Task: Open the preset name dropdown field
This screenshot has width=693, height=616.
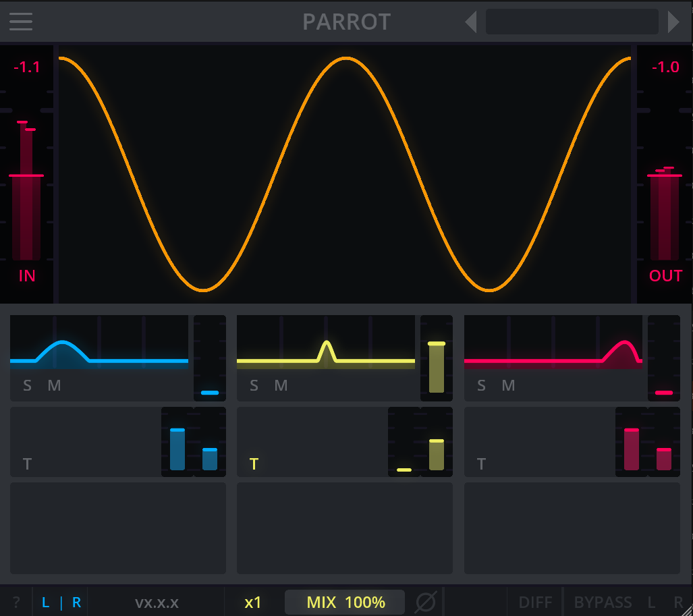Action: point(572,22)
